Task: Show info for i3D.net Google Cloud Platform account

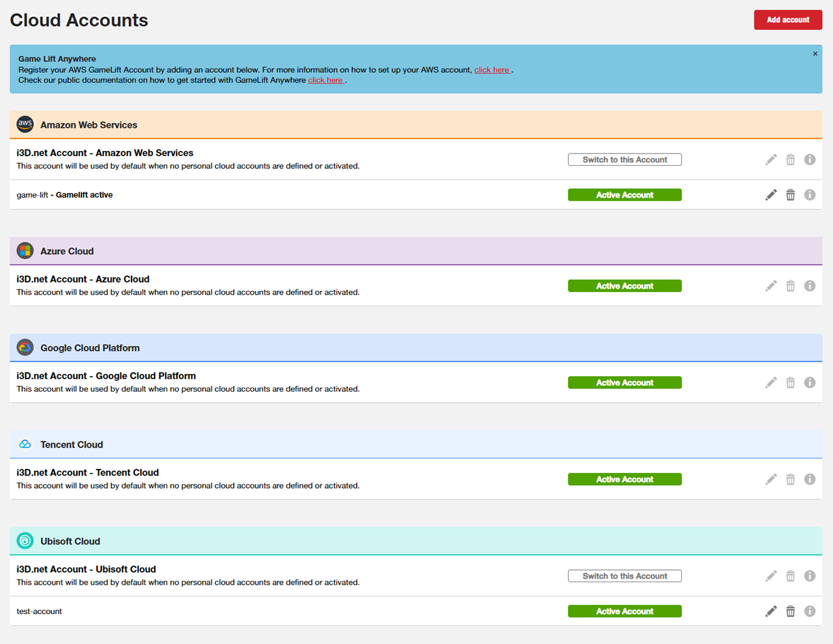Action: pos(810,382)
